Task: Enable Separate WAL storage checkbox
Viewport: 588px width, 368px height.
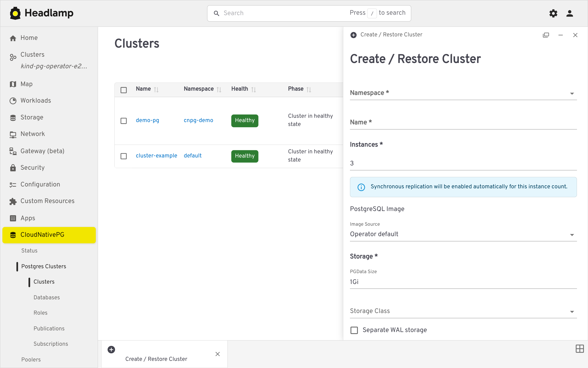Action: point(354,330)
